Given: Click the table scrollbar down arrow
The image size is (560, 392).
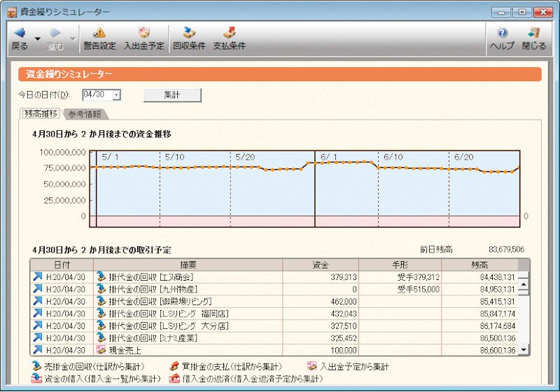Looking at the screenshot, I should 524,349.
